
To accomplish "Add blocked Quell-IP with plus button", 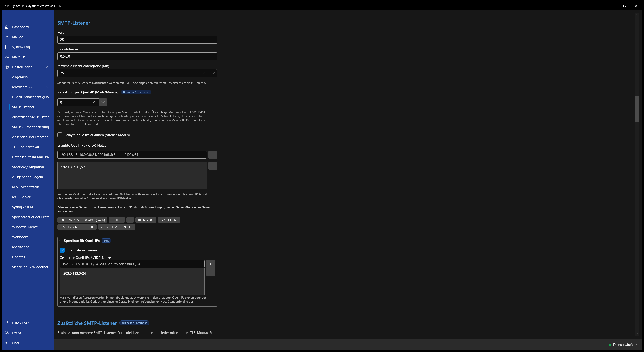I will pyautogui.click(x=210, y=264).
